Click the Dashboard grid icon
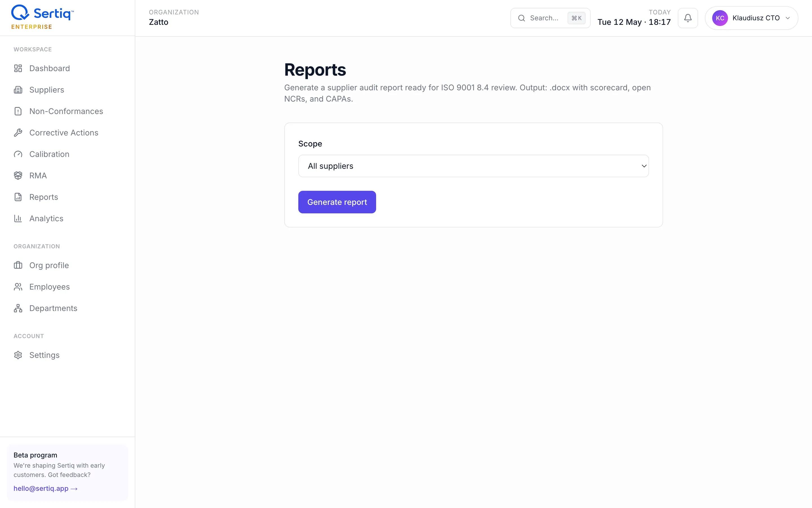 tap(18, 68)
